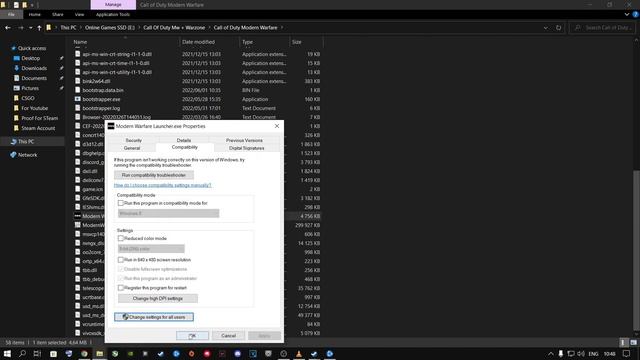This screenshot has width=640, height=360.
Task: Go up one folder level
Action: coord(39,28)
